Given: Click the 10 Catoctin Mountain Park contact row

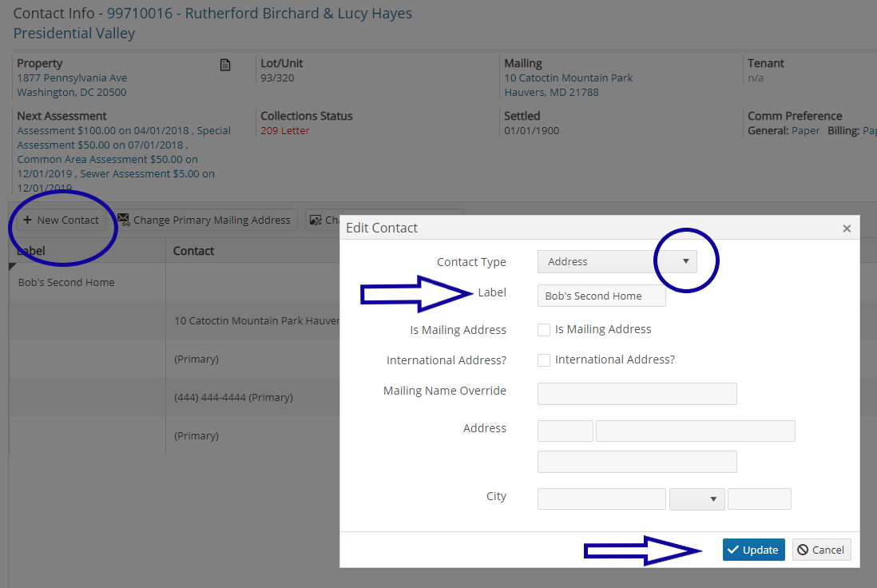Looking at the screenshot, I should [256, 320].
